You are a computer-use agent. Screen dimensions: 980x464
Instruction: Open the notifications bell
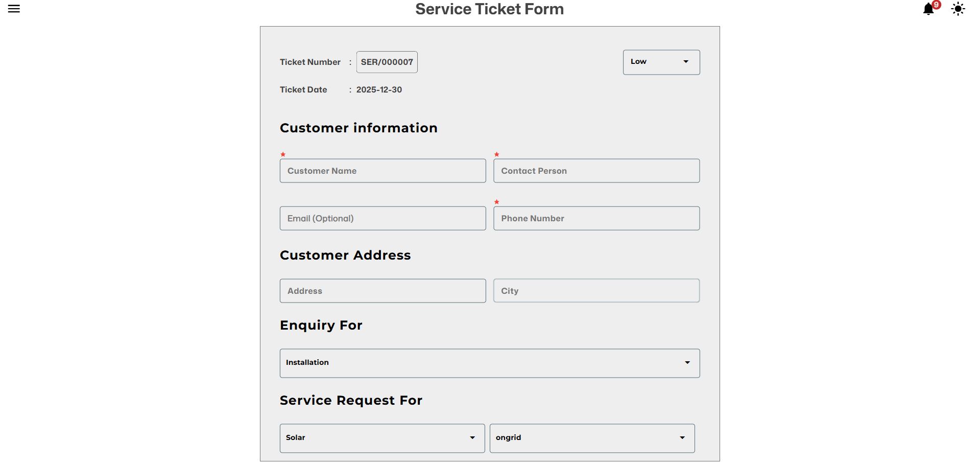pos(928,9)
